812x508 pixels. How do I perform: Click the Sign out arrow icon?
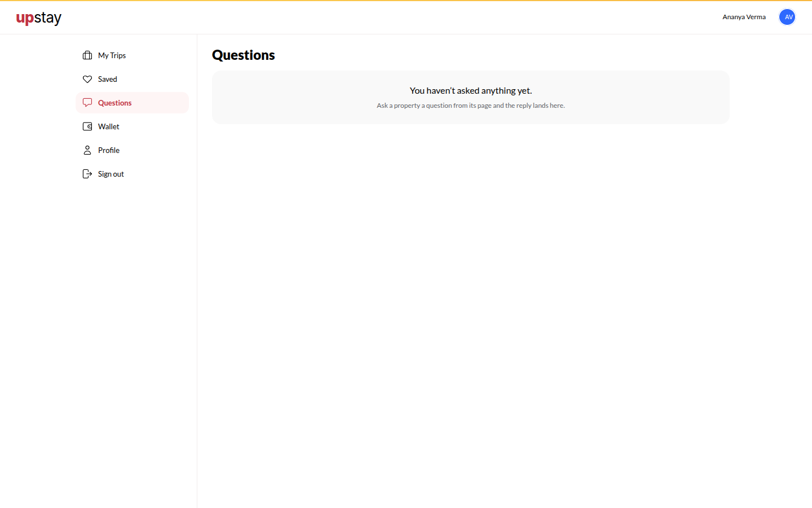[87, 174]
